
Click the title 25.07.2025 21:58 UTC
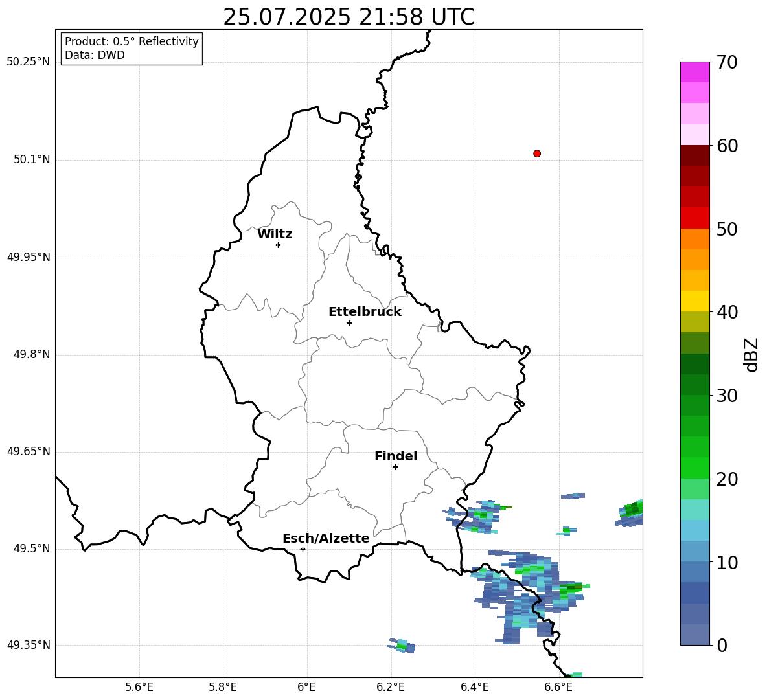[349, 17]
